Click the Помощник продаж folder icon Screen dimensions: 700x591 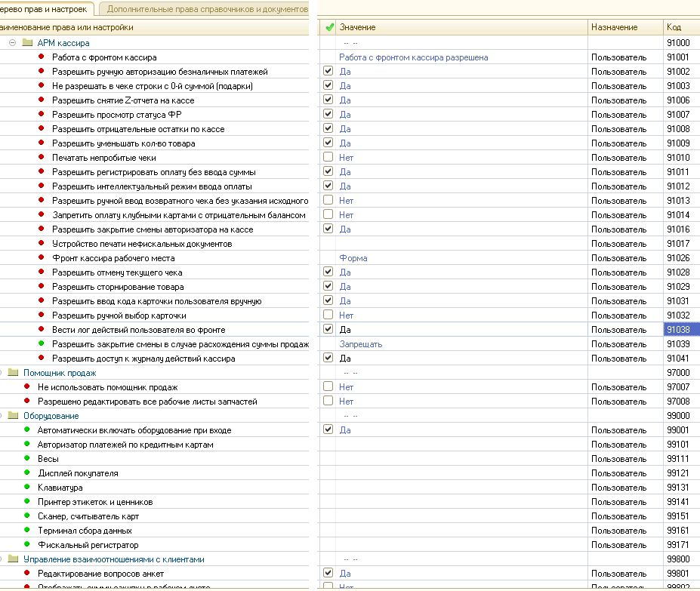coord(14,372)
